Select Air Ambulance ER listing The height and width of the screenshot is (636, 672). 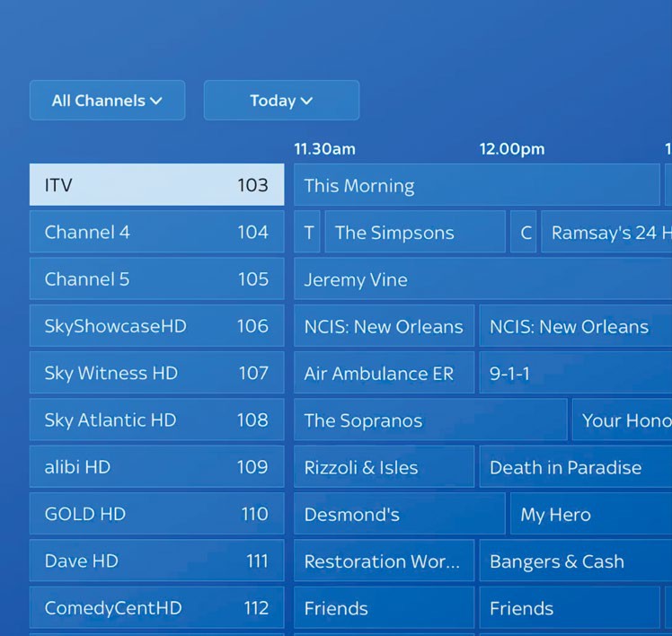coord(384,373)
